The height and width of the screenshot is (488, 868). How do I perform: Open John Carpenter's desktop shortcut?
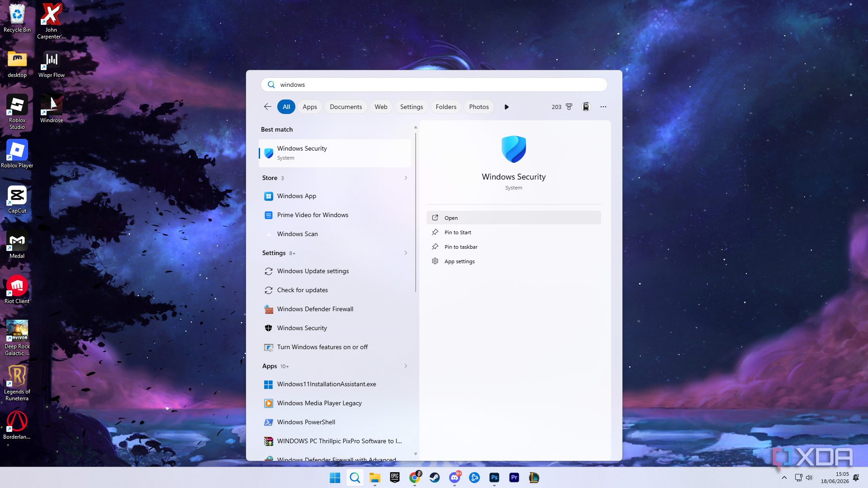pos(52,21)
